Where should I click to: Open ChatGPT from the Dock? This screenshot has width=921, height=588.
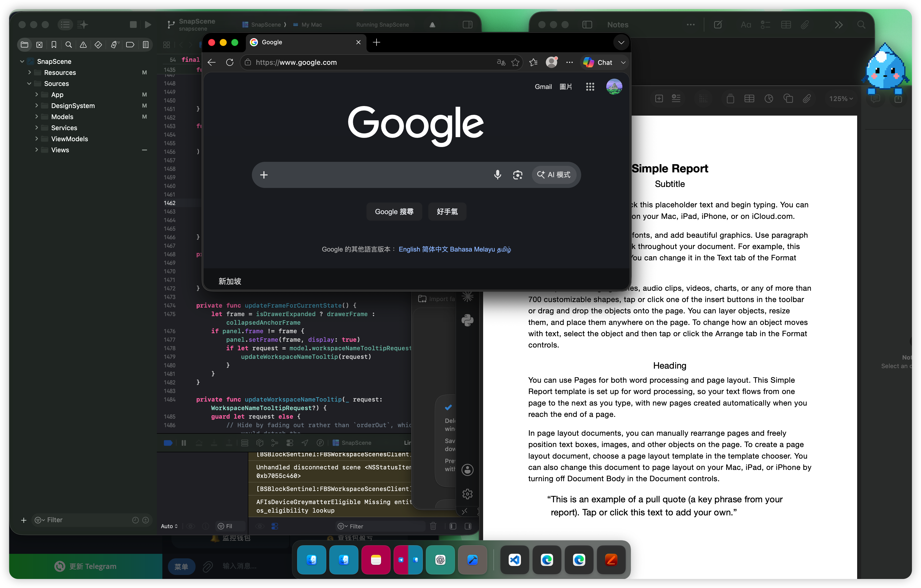[x=440, y=560]
